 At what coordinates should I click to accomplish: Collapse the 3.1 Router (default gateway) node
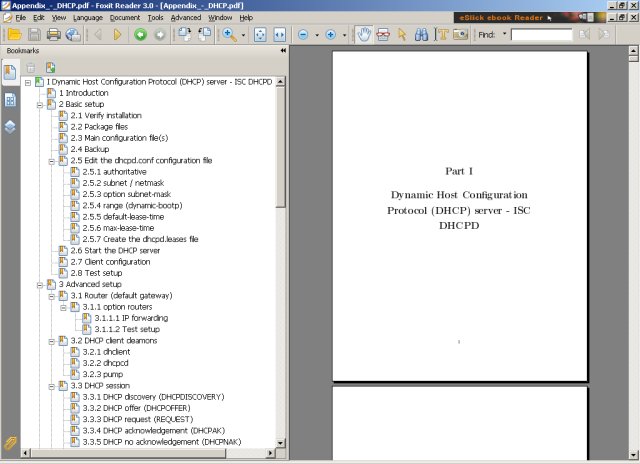(x=51, y=296)
